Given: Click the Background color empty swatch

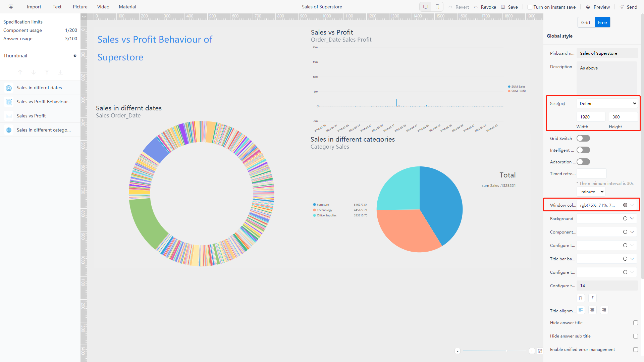Looking at the screenshot, I should coord(625,218).
